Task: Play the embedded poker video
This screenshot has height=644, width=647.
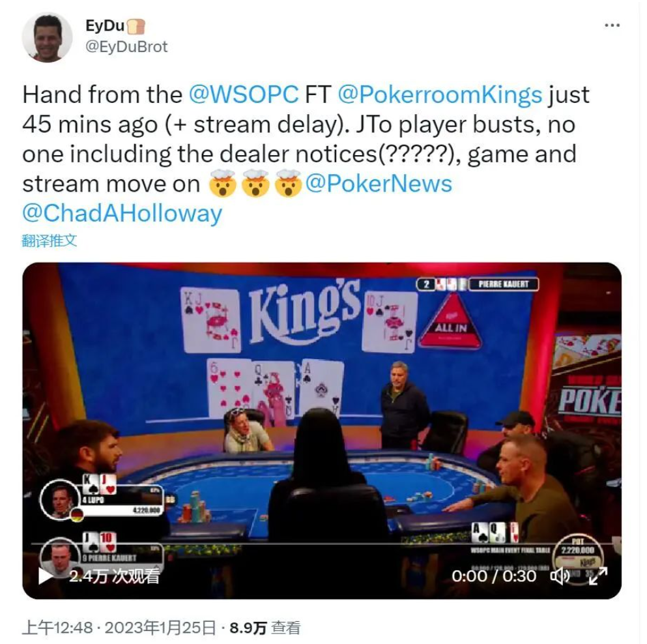Action: tap(44, 576)
